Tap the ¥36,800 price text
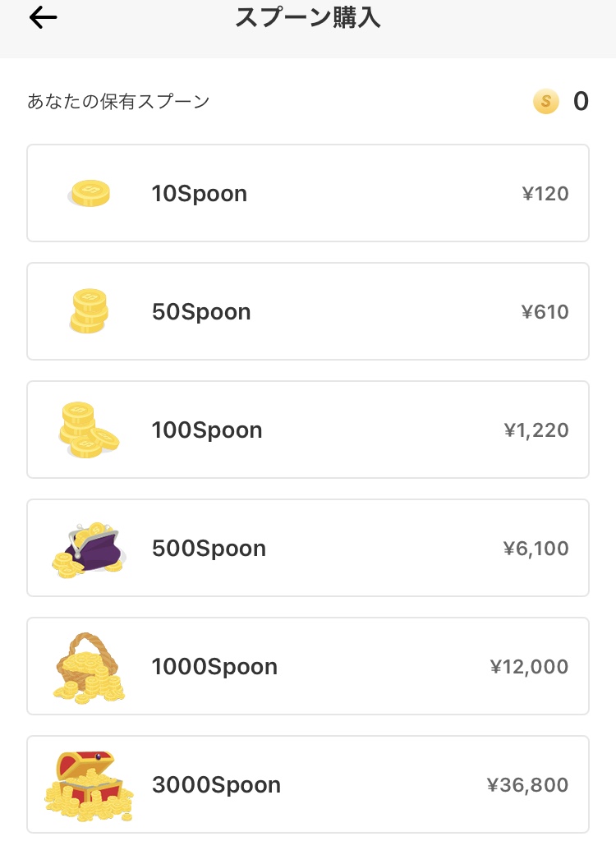 527,784
